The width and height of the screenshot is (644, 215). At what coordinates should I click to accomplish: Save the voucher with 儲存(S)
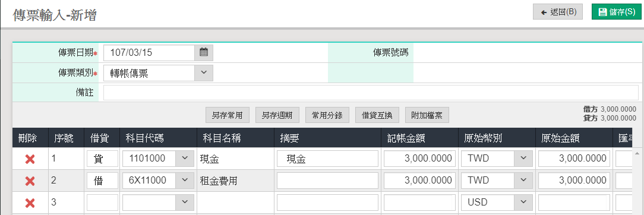tap(617, 12)
